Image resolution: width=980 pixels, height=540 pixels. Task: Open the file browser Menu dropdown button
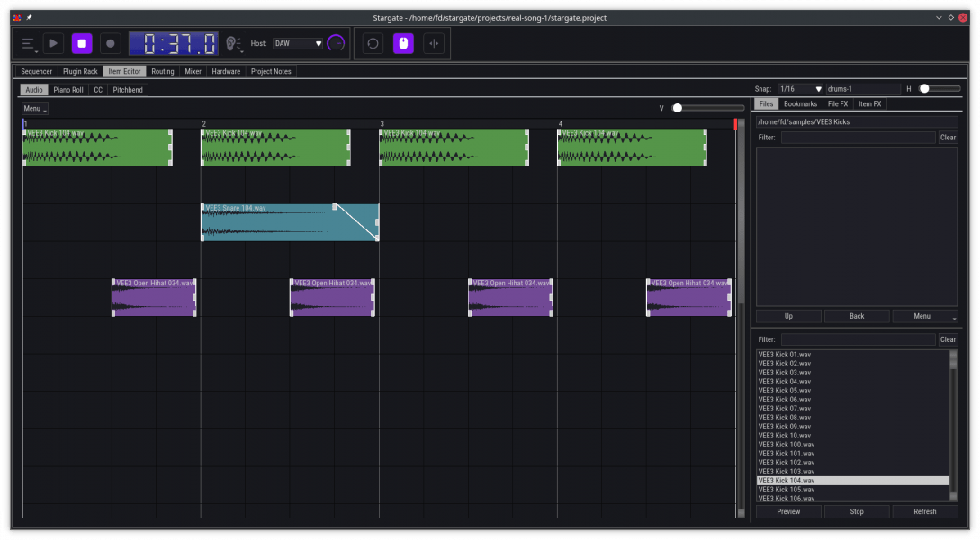(x=924, y=316)
